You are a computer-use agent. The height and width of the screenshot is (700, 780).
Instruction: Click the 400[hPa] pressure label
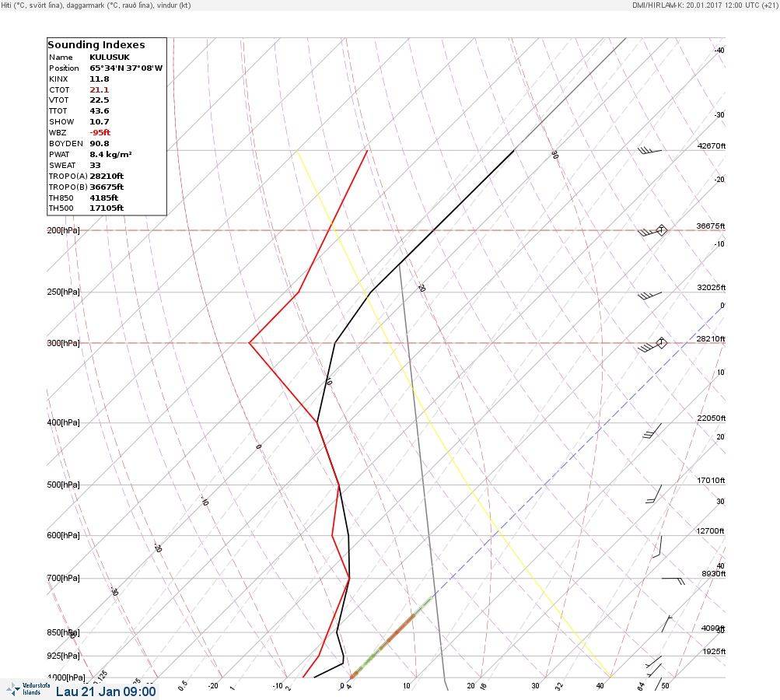pyautogui.click(x=63, y=422)
